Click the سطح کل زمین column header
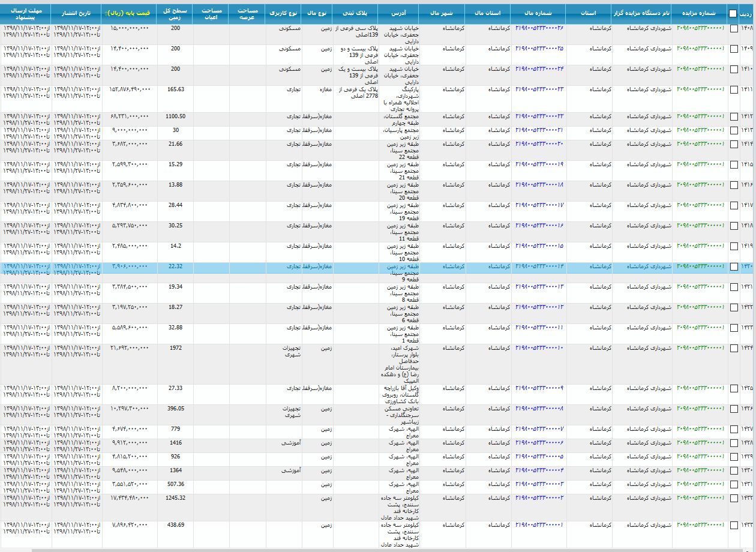 tap(175, 14)
